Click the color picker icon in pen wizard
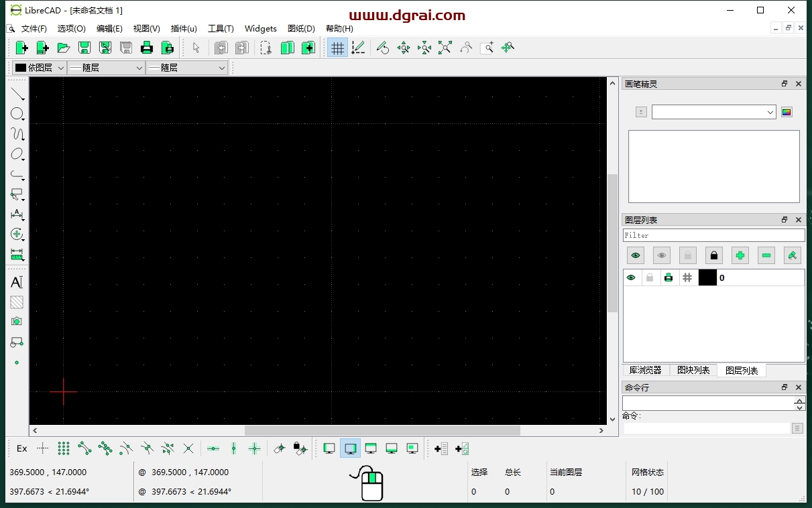Viewport: 812px width, 508px height. [x=787, y=112]
